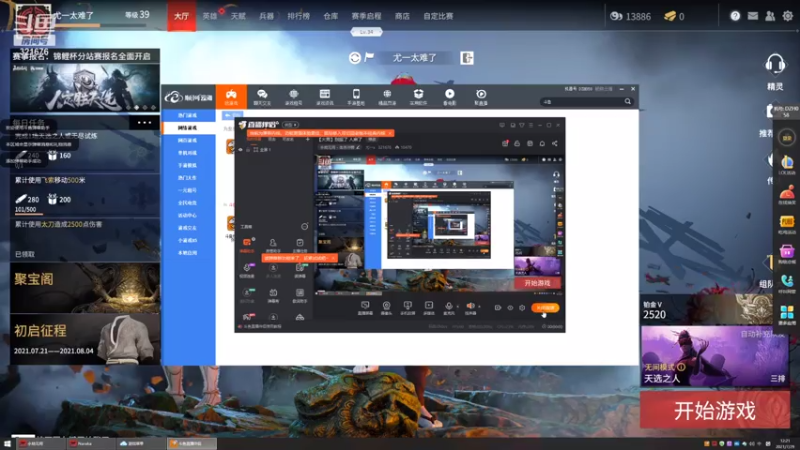Click the back arrow button in 顺网 content
Image resolution: width=800 pixels, height=450 pixels.
(228, 115)
